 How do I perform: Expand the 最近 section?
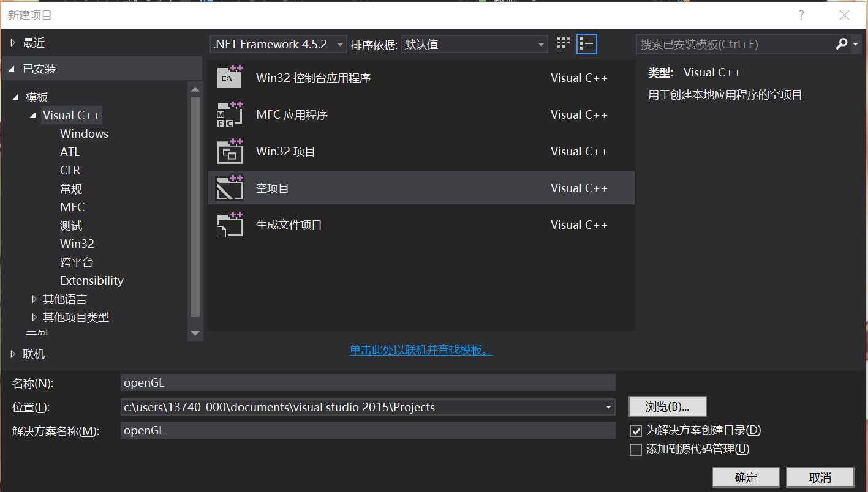(x=13, y=43)
